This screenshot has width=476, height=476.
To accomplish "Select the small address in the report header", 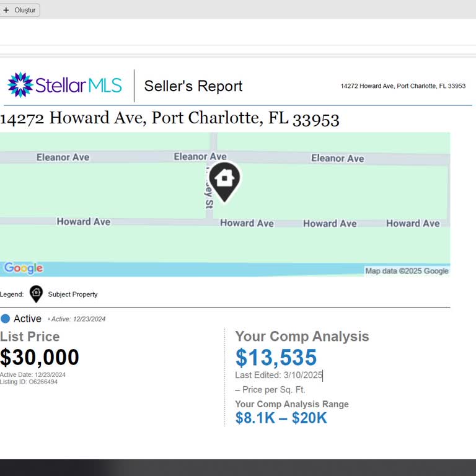I will click(x=403, y=86).
